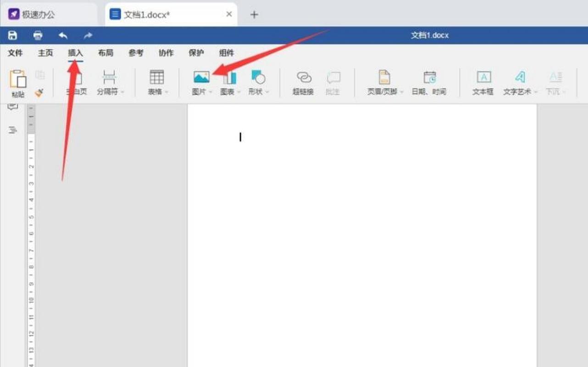The height and width of the screenshot is (367, 588).
Task: Open a new tab with plus button
Action: (254, 14)
